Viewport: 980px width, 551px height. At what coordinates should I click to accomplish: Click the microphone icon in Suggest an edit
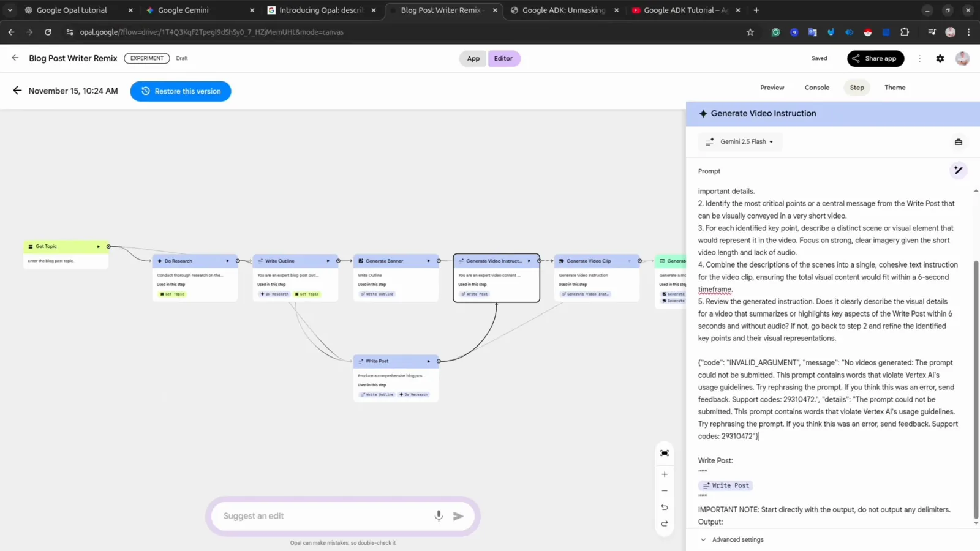(x=439, y=516)
